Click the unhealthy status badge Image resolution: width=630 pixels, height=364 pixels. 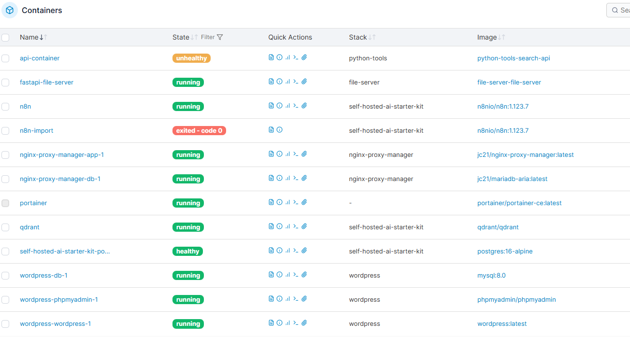click(191, 58)
